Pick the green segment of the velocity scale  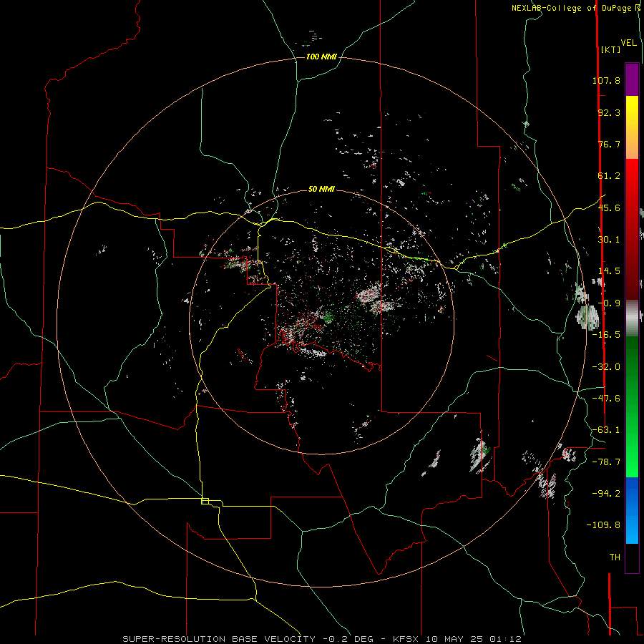point(632,406)
